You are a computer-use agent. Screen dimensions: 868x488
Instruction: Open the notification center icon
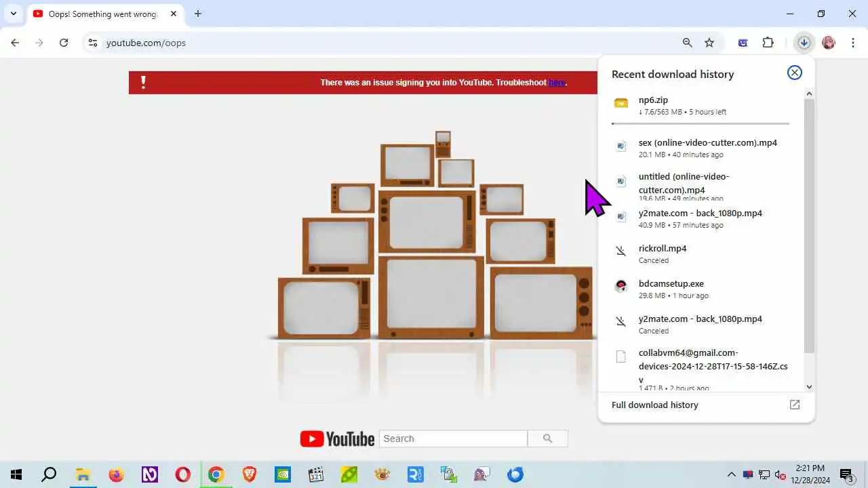click(x=846, y=474)
